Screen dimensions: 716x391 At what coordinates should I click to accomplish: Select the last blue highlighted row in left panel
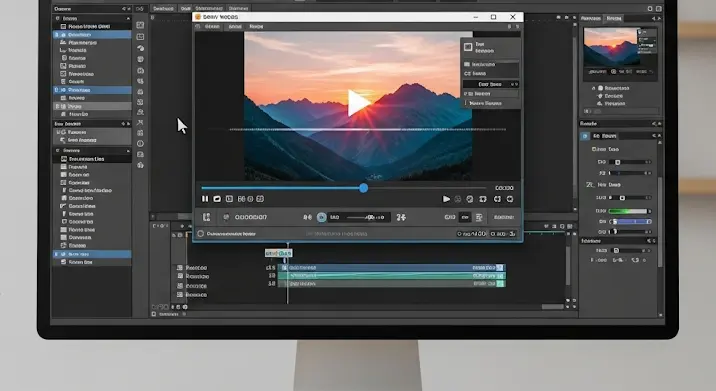(92, 254)
